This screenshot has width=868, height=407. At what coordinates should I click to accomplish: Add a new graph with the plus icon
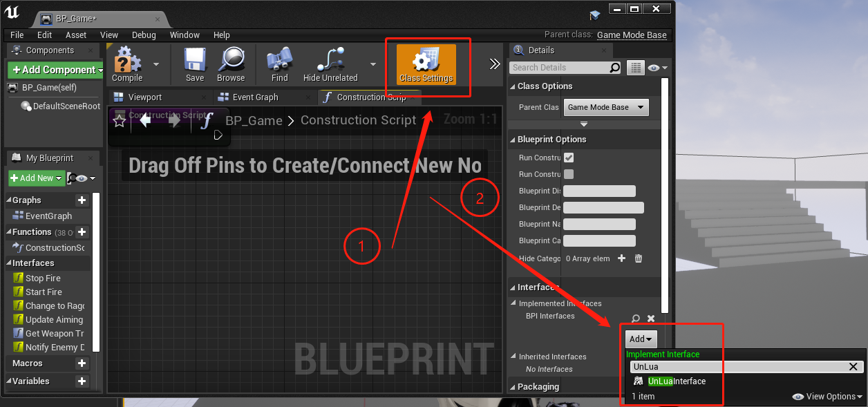82,200
